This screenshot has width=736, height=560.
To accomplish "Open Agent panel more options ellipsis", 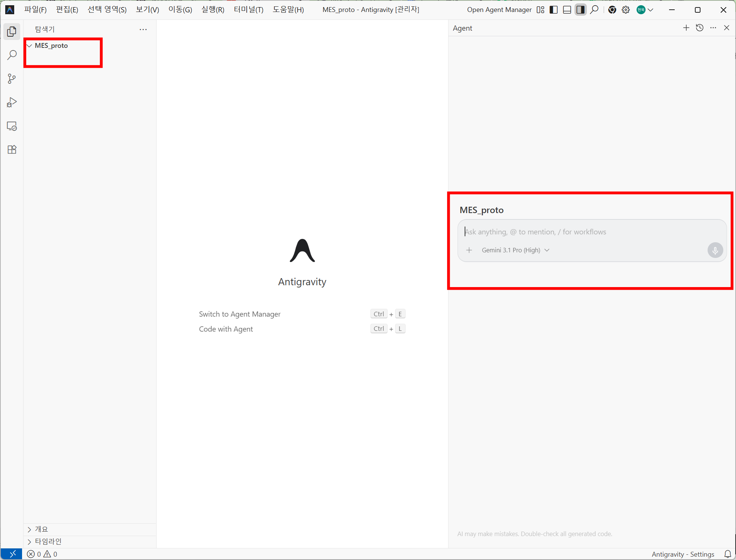I will pos(713,28).
